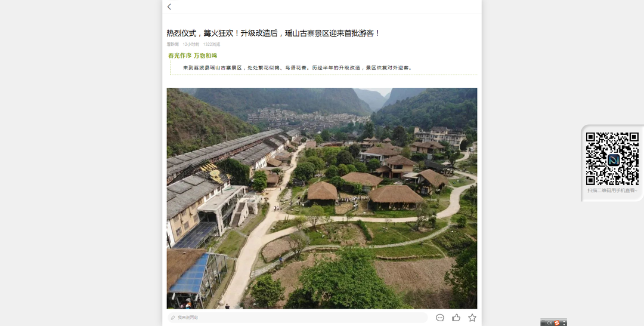Image resolution: width=644 pixels, height=326 pixels.
Task: Go back using the top-left arrow
Action: pyautogui.click(x=169, y=7)
